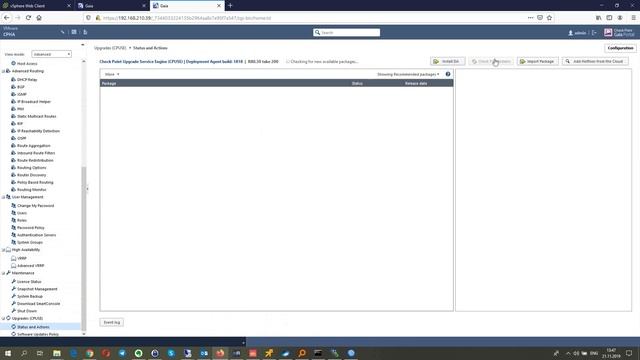Screen dimensions: 640x360
Task: Open Password Policy page
Action: [x=31, y=228]
